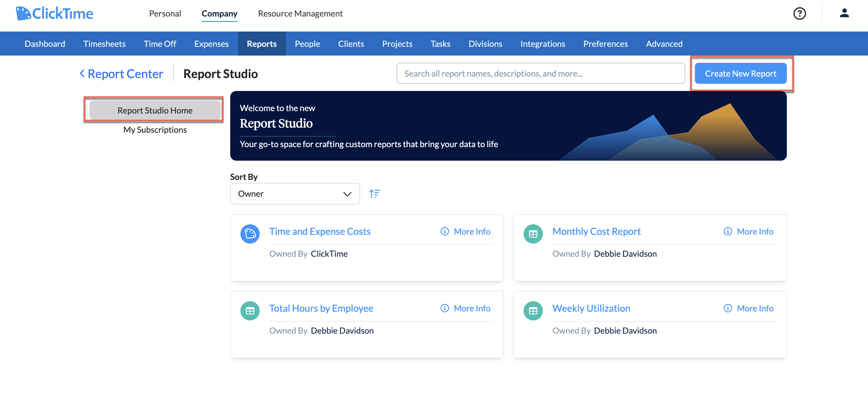The height and width of the screenshot is (406, 868).
Task: Show More Info for Monthly Cost Report
Action: coord(748,231)
